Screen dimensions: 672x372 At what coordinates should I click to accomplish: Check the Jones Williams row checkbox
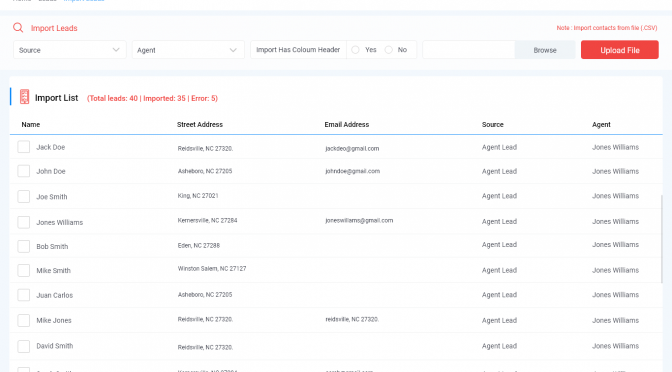24,222
